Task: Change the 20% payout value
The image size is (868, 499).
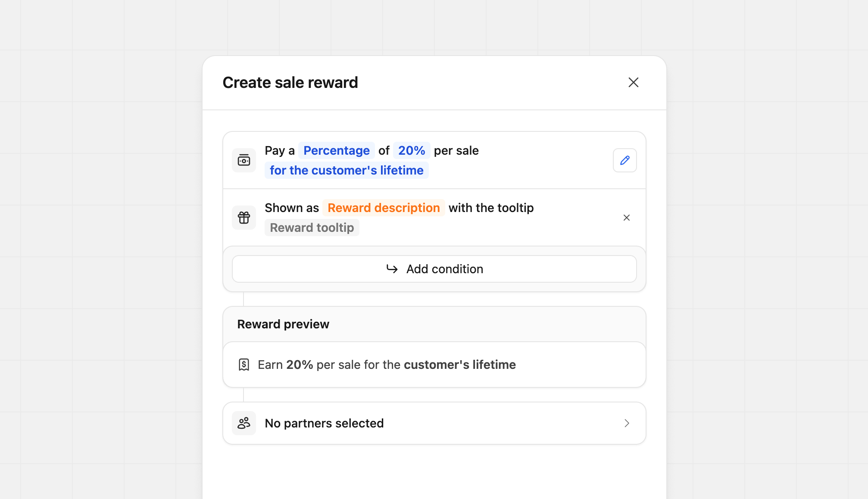Action: click(411, 150)
